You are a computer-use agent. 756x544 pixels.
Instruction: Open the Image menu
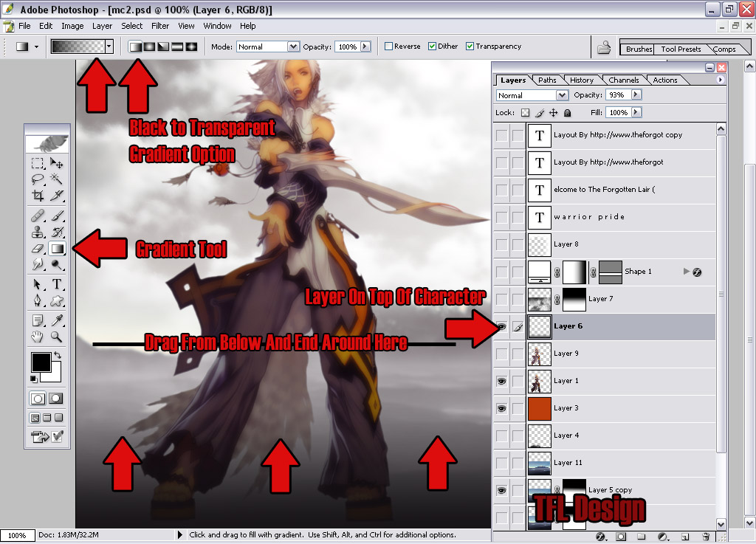(x=72, y=26)
